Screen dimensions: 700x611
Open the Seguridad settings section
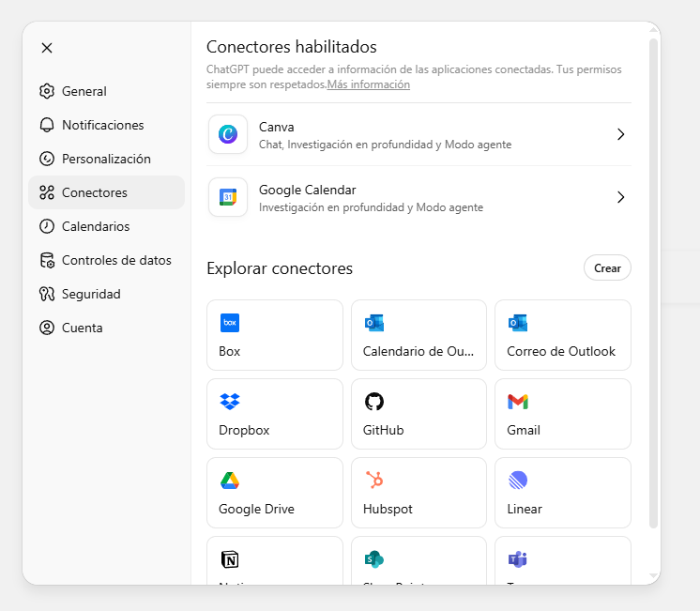pos(91,294)
